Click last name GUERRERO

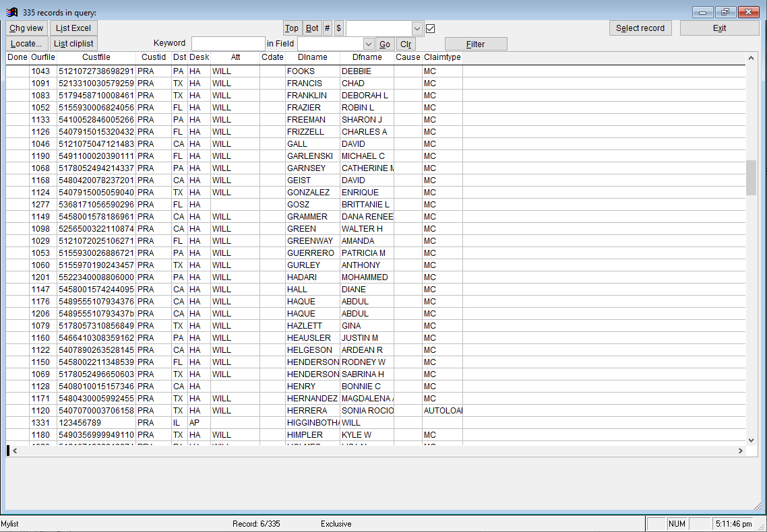[311, 253]
